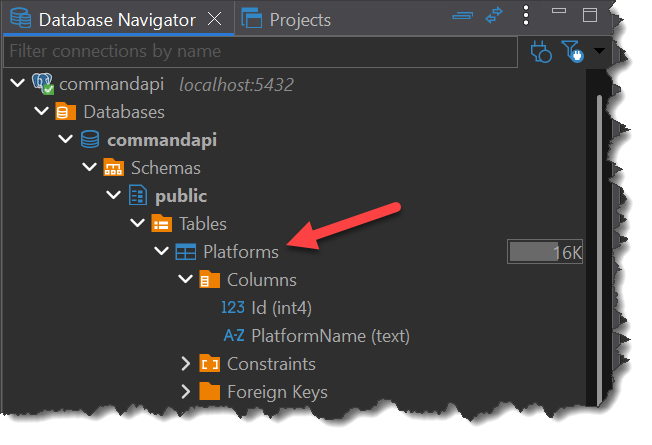Click the A-Z text type icon

[x=234, y=335]
